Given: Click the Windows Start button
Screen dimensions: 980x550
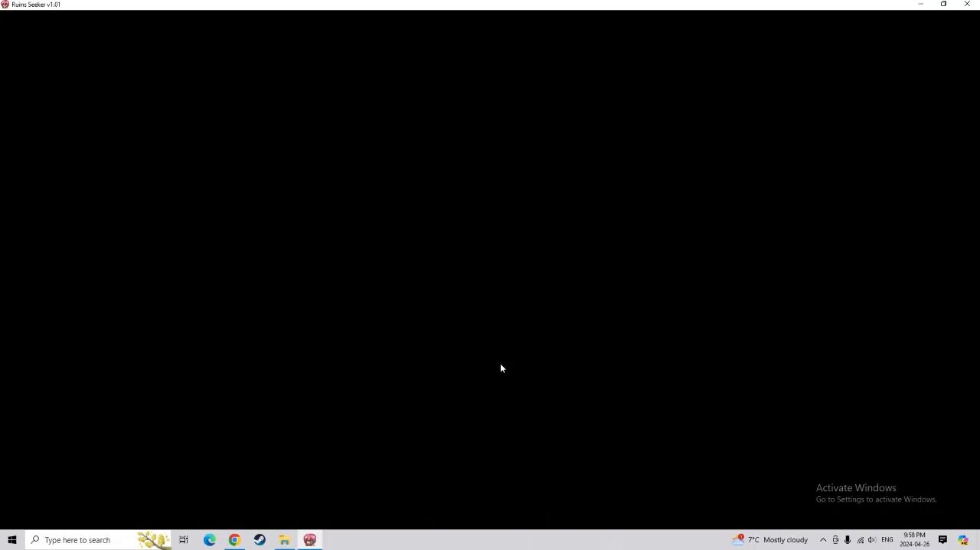Looking at the screenshot, I should [12, 540].
